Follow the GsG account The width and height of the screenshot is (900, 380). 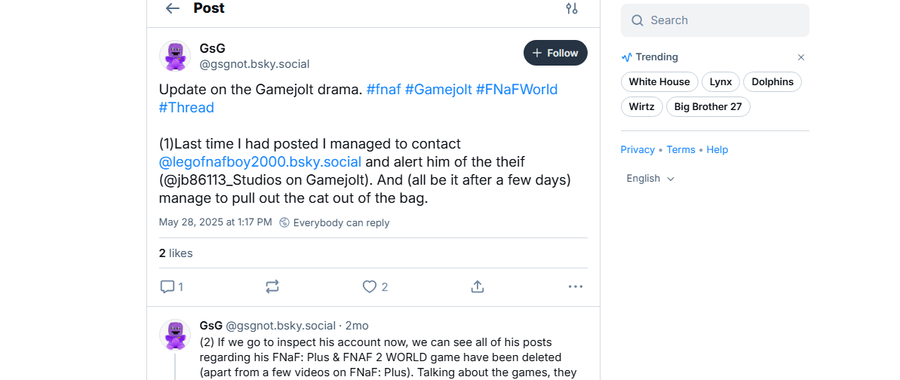[555, 53]
